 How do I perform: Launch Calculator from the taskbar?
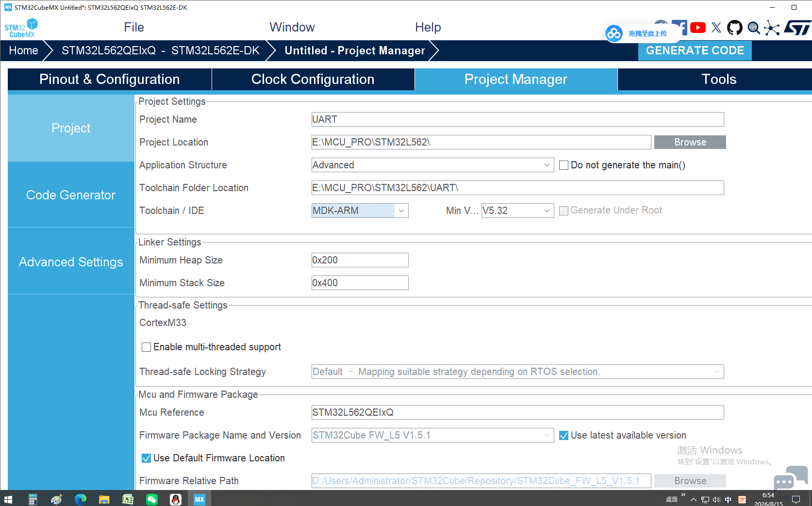coord(33,499)
